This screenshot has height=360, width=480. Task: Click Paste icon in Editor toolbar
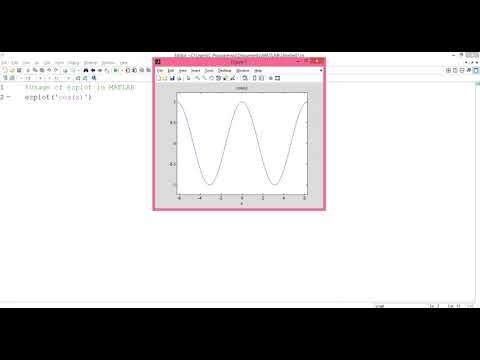pyautogui.click(x=42, y=70)
